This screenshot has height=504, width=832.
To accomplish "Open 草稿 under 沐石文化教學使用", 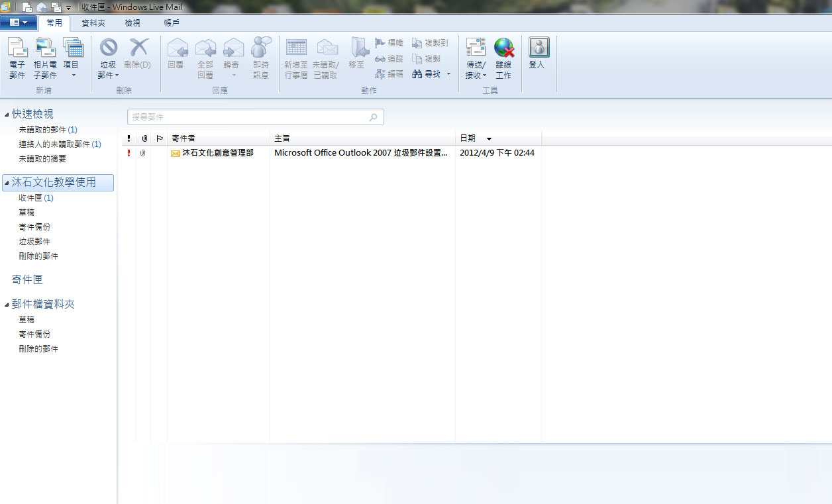I will (x=26, y=213).
